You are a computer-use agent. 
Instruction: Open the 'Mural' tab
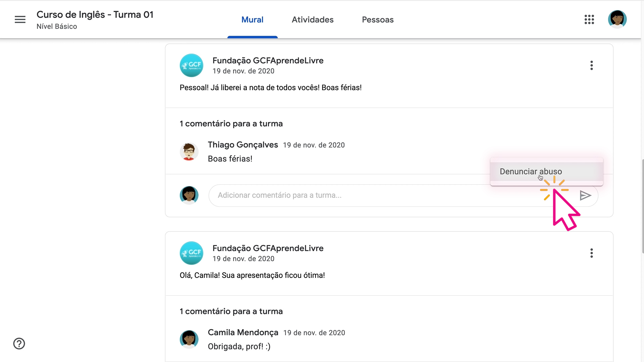[253, 19]
